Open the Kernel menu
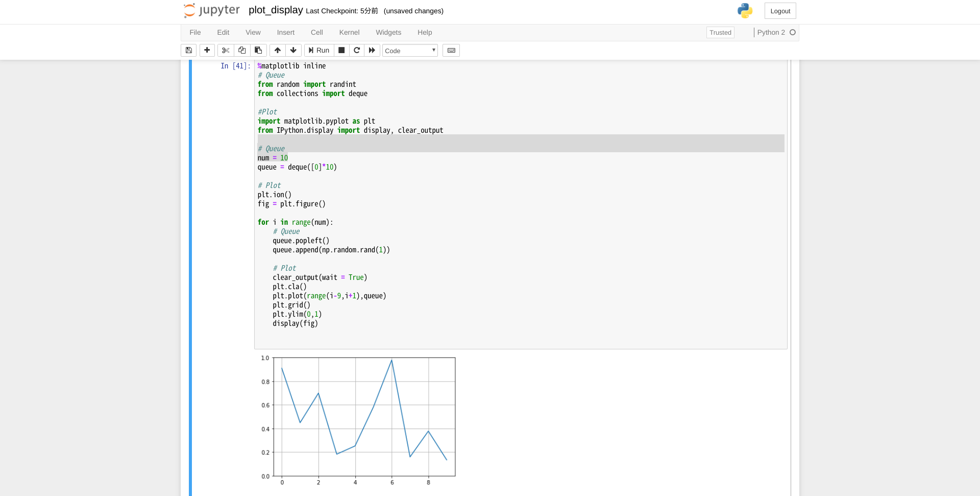This screenshot has height=496, width=980. pos(350,32)
